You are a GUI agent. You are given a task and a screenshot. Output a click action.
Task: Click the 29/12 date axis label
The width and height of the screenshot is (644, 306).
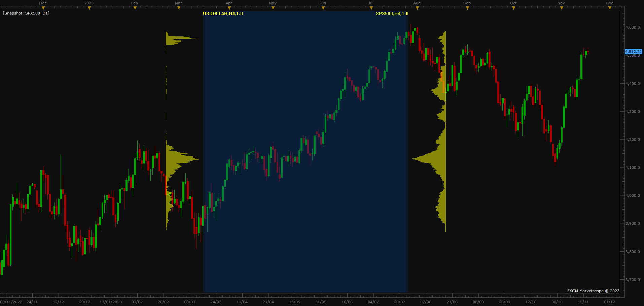click(x=85, y=302)
